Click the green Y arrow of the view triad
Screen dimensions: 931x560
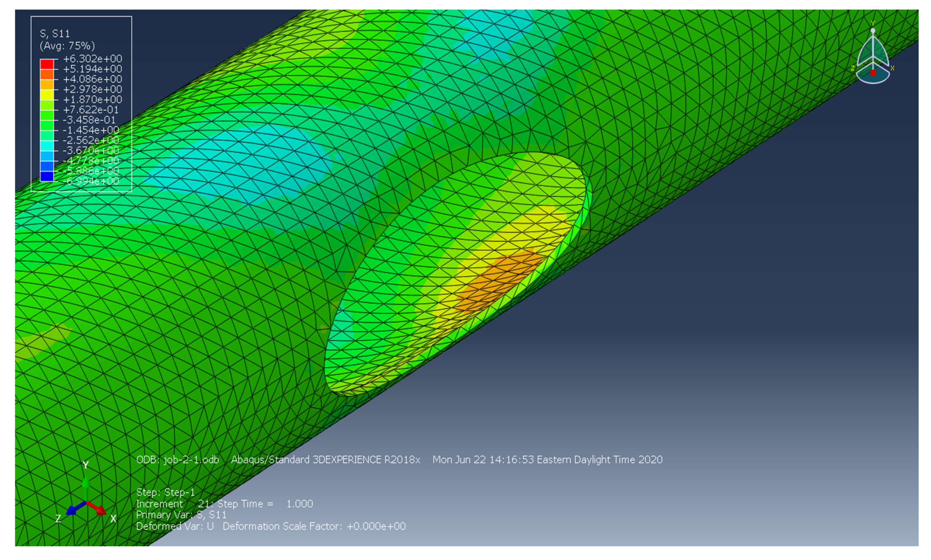pos(86,484)
